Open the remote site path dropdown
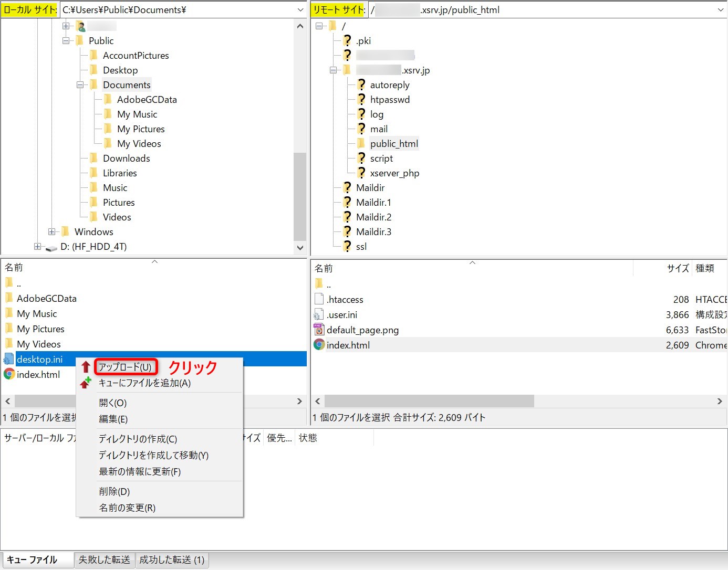 coord(720,9)
